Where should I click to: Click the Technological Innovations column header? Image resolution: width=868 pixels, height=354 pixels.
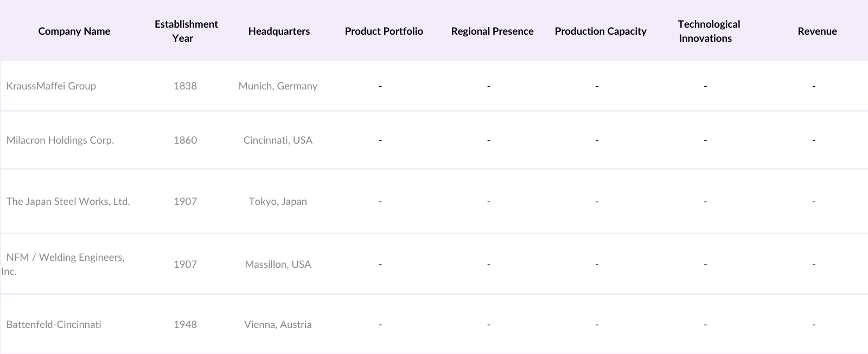(709, 31)
